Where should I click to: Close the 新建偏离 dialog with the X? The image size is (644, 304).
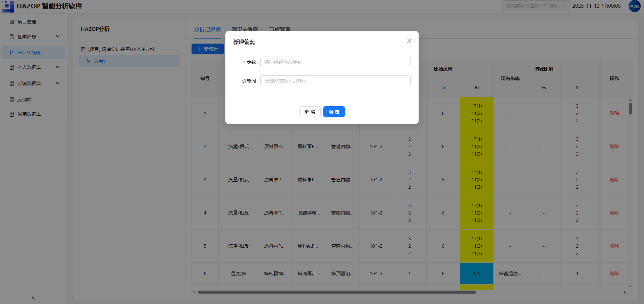coord(409,41)
